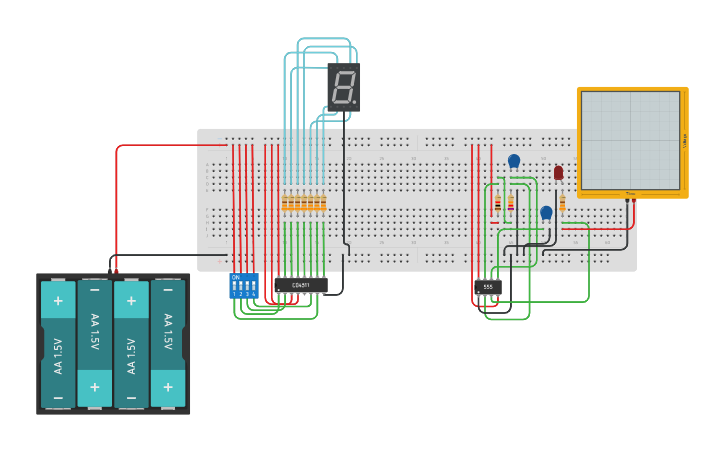Click the resistor right of the LED

(x=562, y=204)
